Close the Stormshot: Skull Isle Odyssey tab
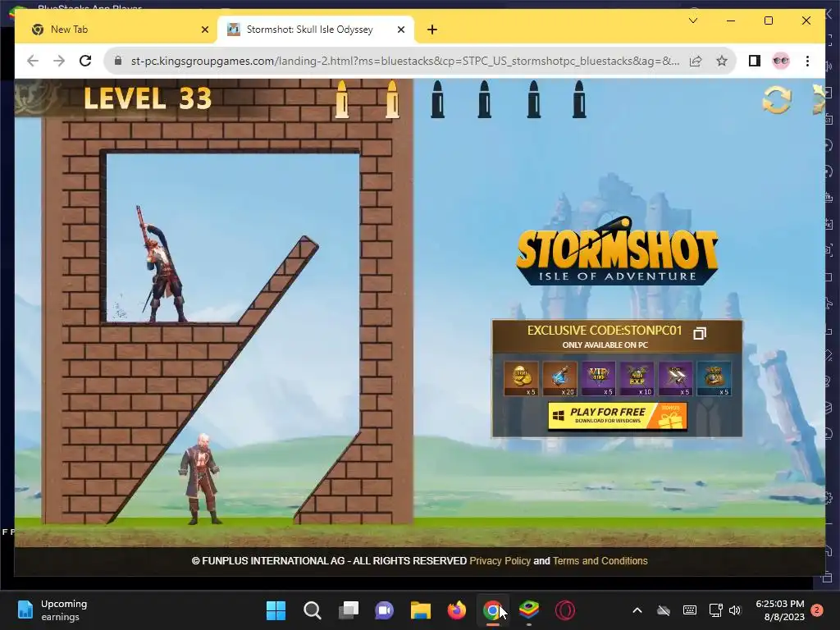 click(x=400, y=30)
